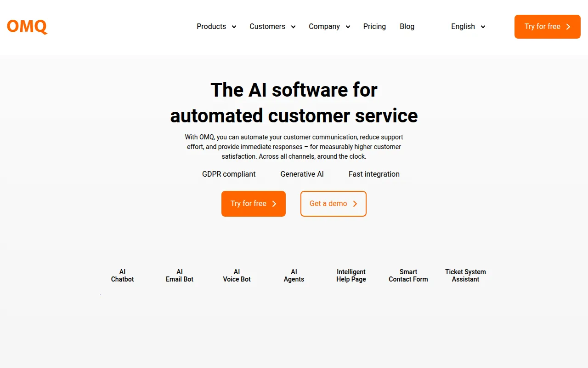Click the header Try for free button
This screenshot has height=368, width=588.
click(x=548, y=27)
